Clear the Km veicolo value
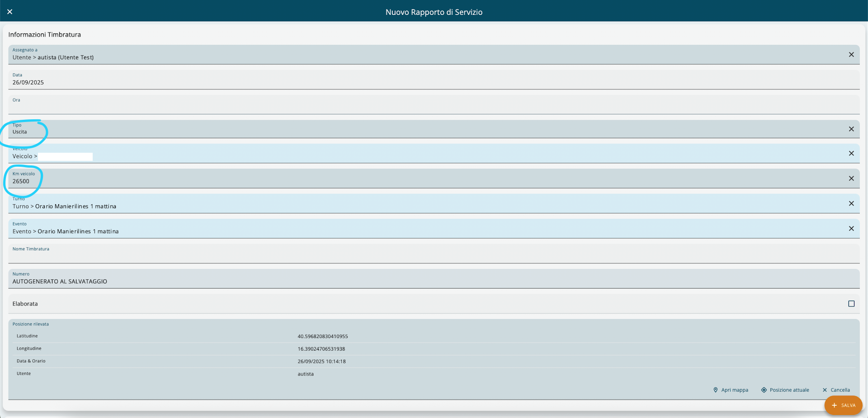This screenshot has height=418, width=868. click(x=851, y=178)
